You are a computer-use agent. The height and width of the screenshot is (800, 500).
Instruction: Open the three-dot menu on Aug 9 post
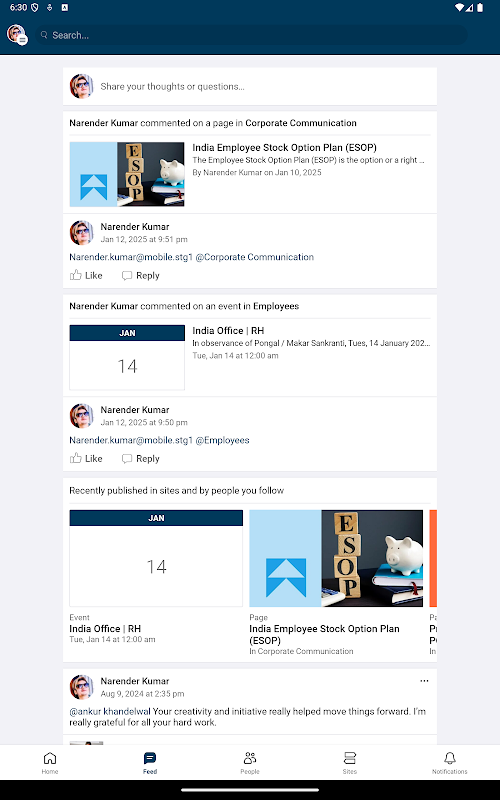tap(424, 681)
